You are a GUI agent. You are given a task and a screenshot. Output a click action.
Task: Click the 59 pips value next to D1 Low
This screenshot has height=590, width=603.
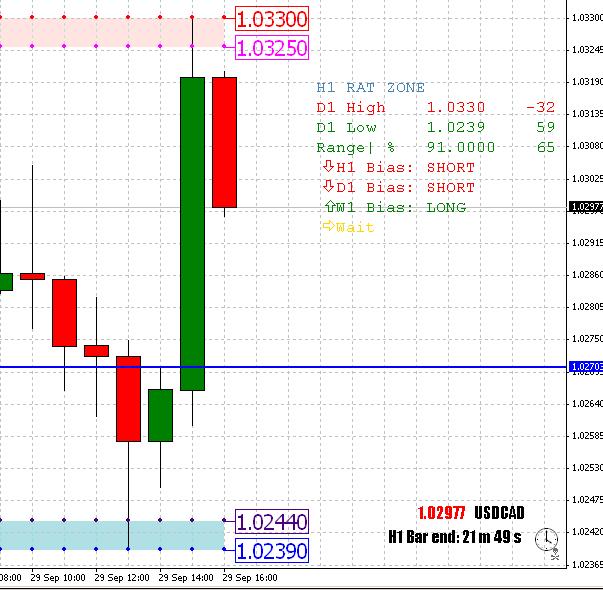point(545,127)
